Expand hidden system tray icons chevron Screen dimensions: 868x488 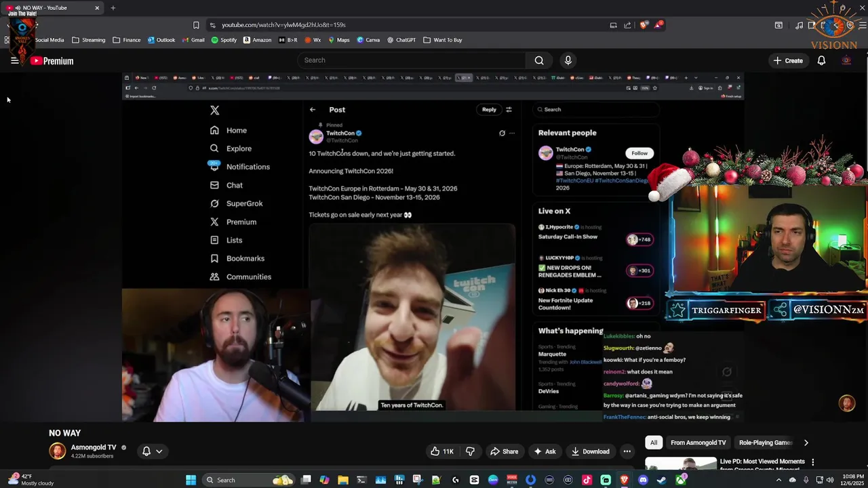pos(778,480)
